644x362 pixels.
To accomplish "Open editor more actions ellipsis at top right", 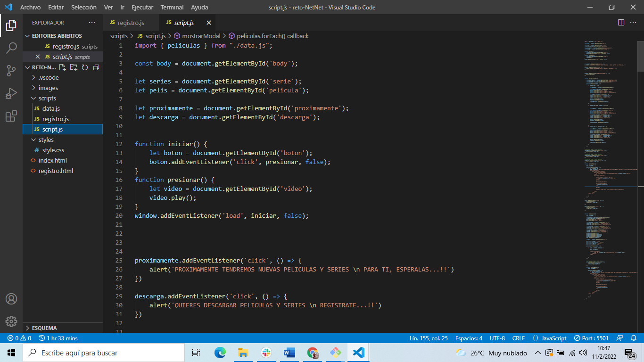I will point(634,23).
